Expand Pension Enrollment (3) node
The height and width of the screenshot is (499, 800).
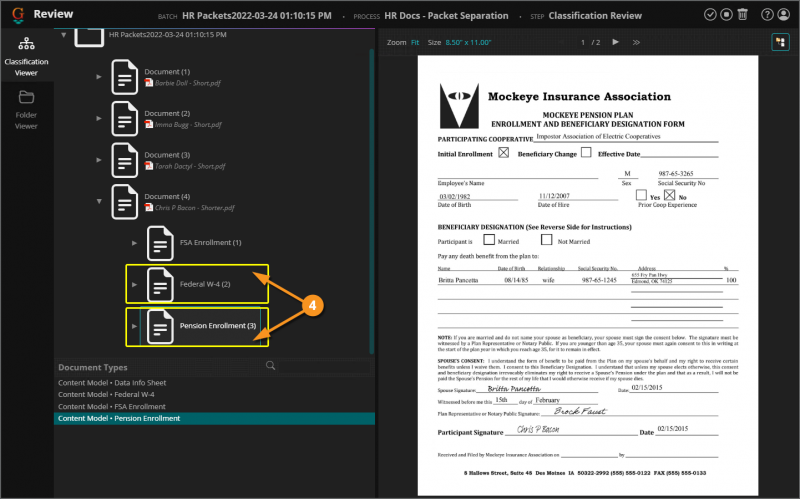(134, 326)
